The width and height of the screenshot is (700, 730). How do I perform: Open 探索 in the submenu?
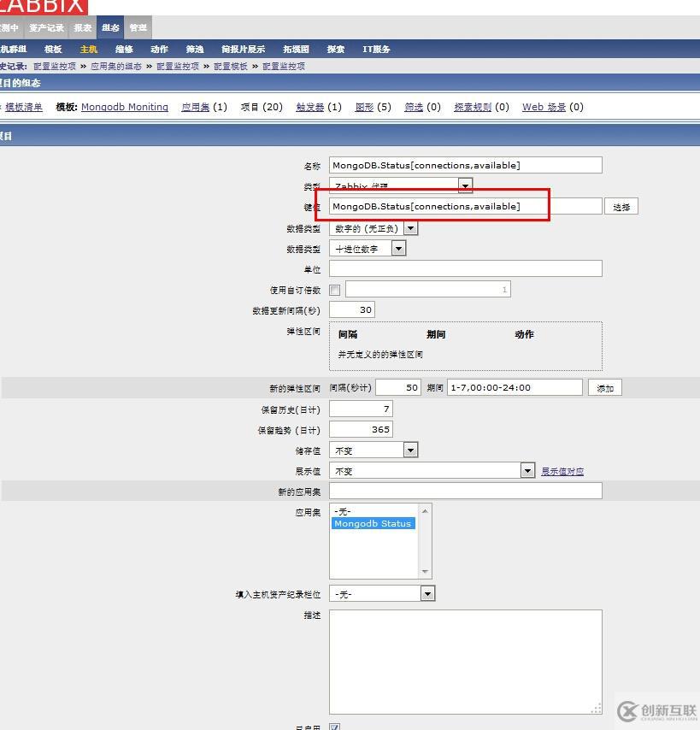point(336,50)
